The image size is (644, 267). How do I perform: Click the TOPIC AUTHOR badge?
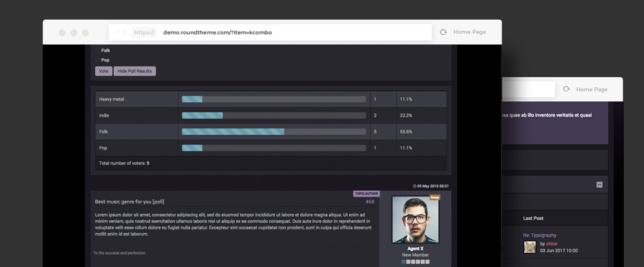pyautogui.click(x=366, y=193)
